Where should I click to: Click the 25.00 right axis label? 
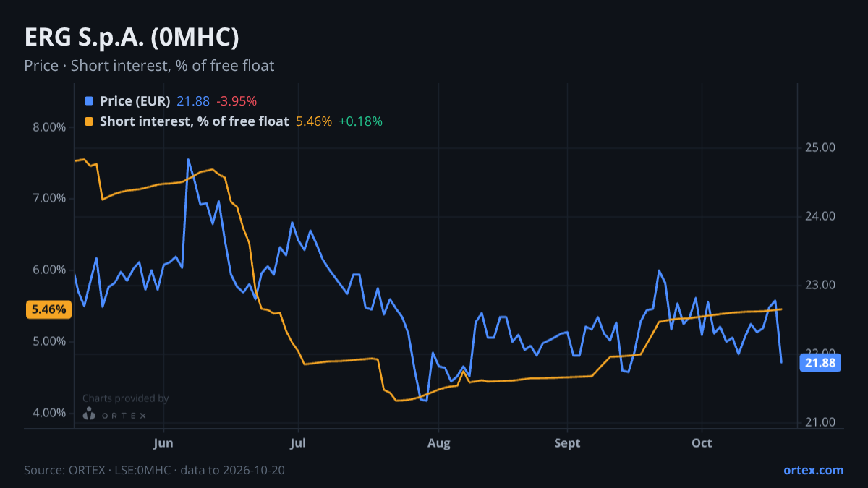(820, 147)
